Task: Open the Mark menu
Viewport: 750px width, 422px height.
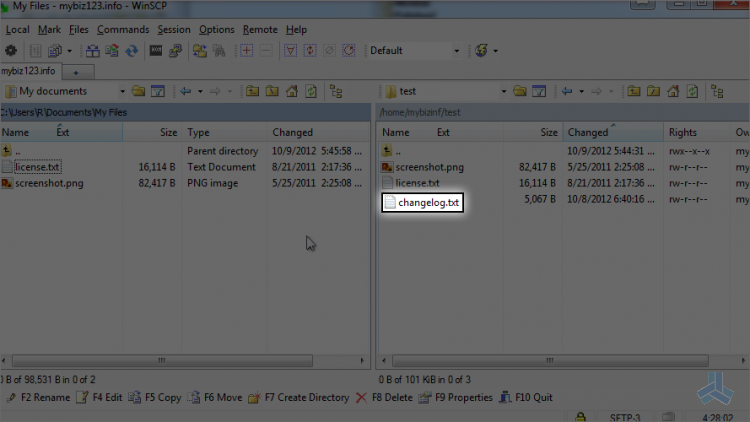Action: point(49,30)
